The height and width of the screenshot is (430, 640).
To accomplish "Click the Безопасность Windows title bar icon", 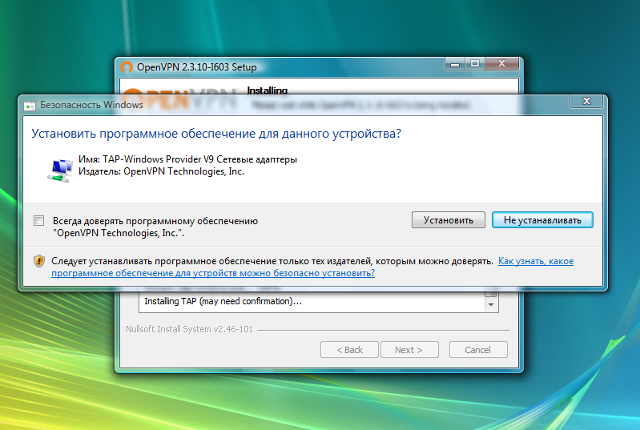I will coord(29,106).
